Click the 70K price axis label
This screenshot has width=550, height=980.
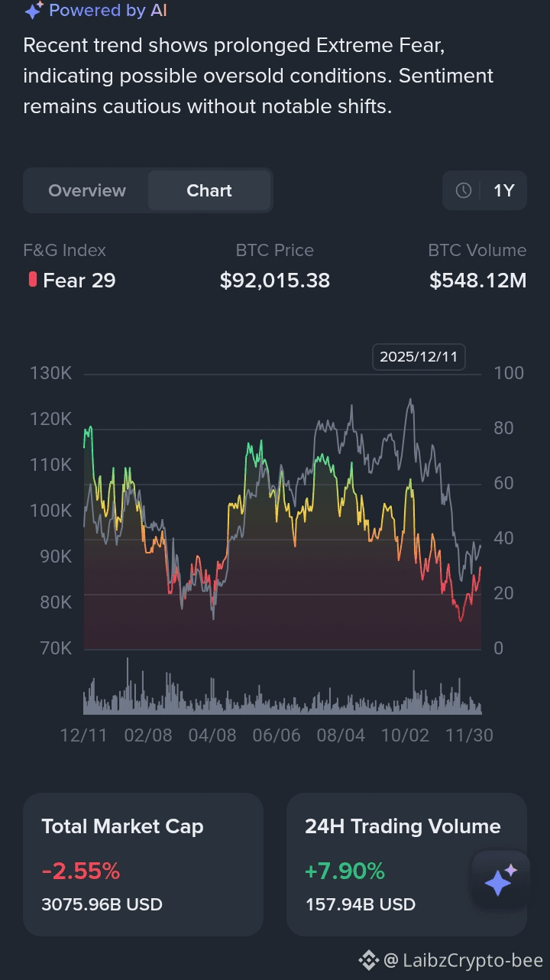click(x=55, y=648)
